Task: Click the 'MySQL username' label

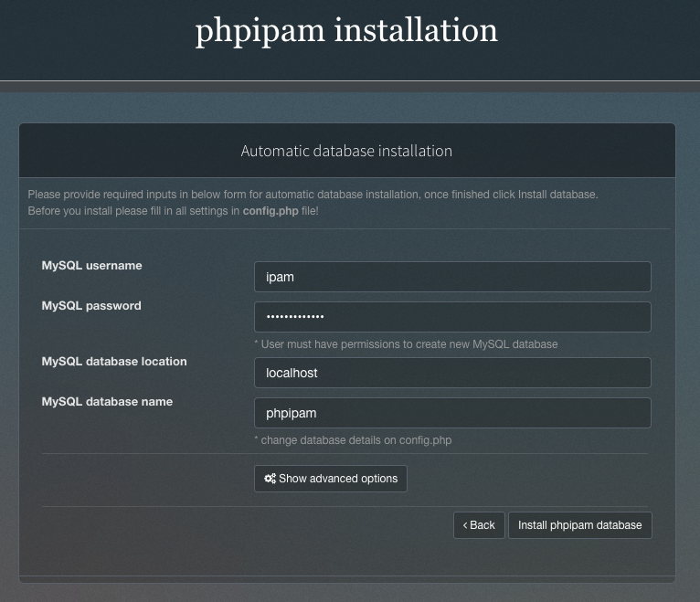Action: click(x=92, y=266)
